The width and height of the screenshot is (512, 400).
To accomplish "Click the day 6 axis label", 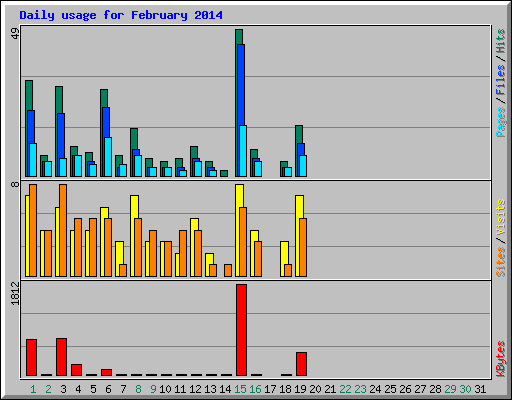I will point(108,389).
